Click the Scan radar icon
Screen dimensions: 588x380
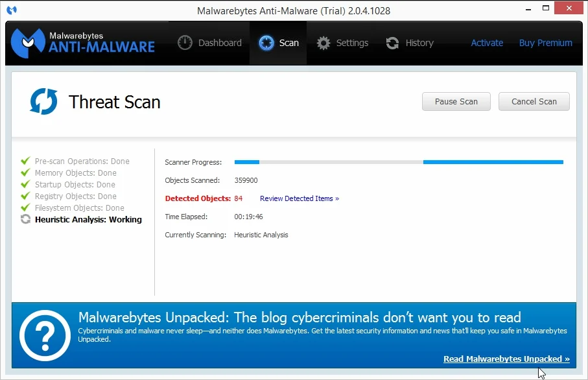coord(266,43)
